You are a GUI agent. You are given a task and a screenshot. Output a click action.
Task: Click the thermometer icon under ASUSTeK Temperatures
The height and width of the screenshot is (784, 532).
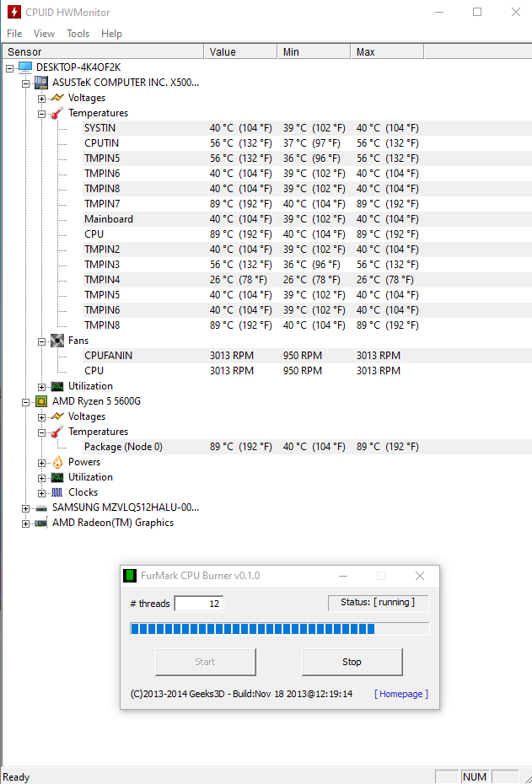pyautogui.click(x=57, y=113)
